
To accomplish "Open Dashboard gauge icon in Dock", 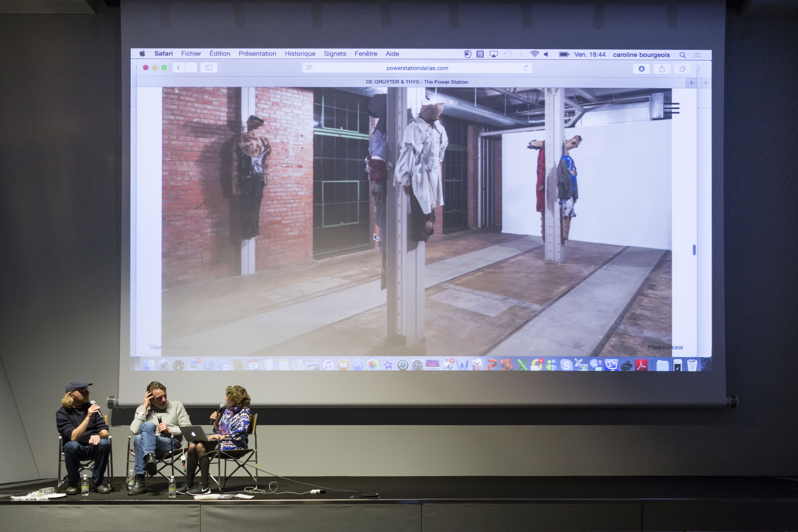I will pyautogui.click(x=178, y=365).
